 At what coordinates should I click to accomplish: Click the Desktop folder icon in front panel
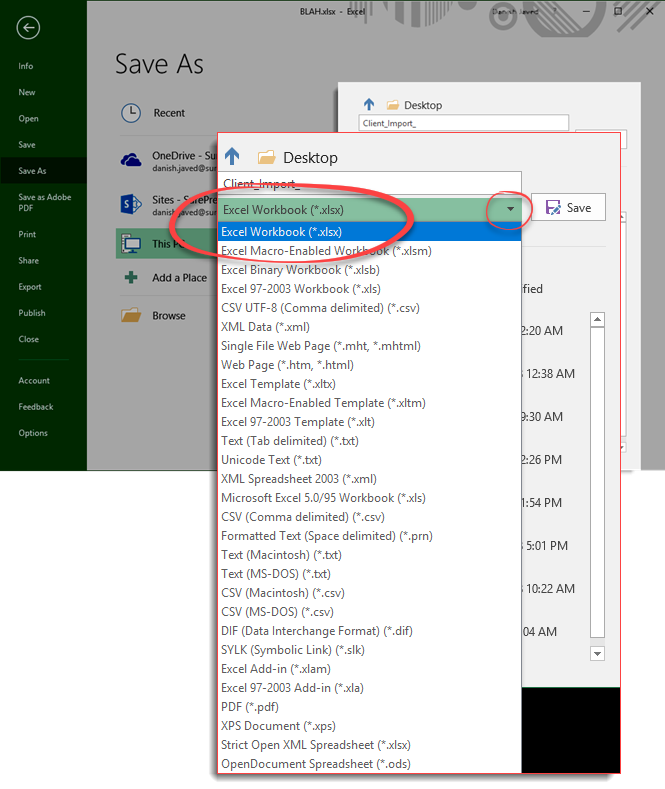point(266,157)
